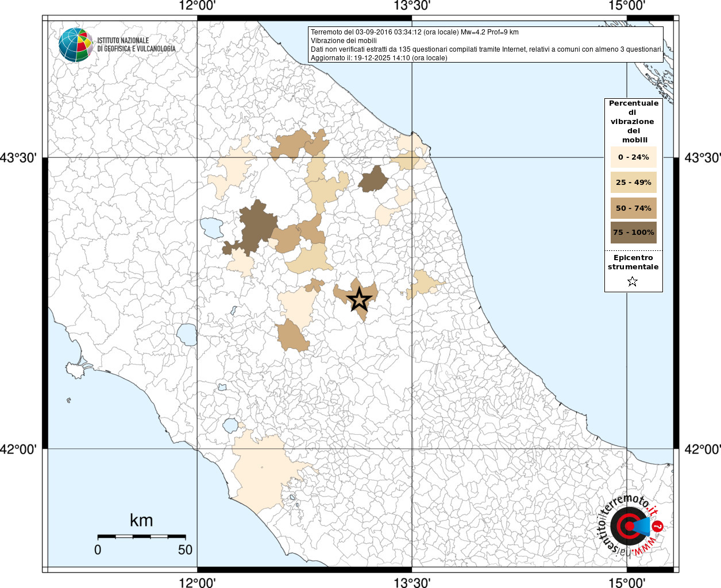The width and height of the screenshot is (721, 588).
Task: Click the 'Terremoto del 03-09-2016' title line
Action: 414,32
